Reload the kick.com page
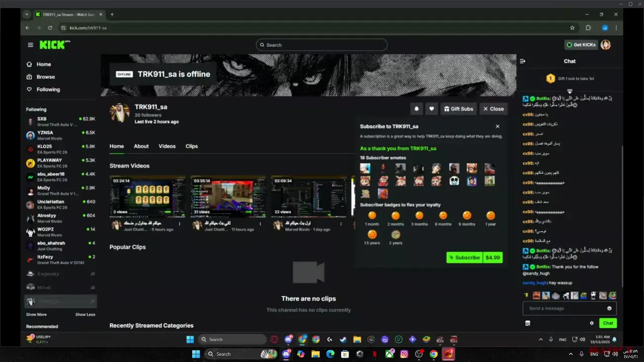The image size is (644, 362). tap(50, 28)
